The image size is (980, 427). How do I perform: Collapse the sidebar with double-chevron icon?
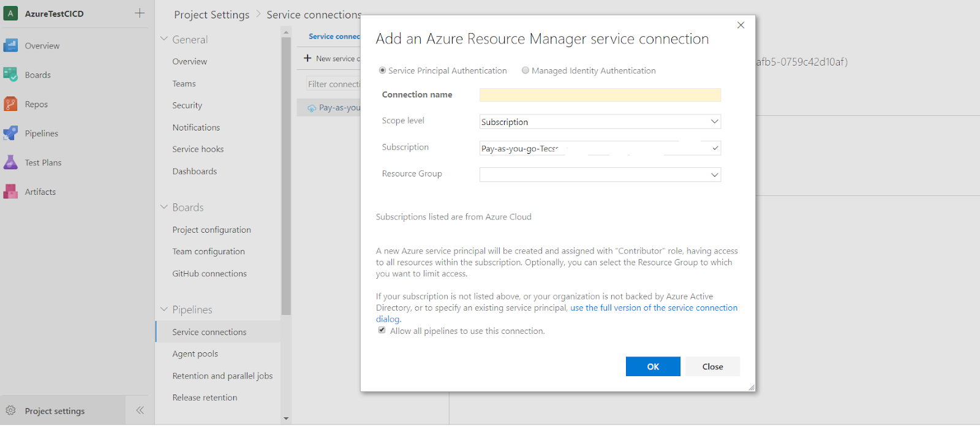pos(140,410)
